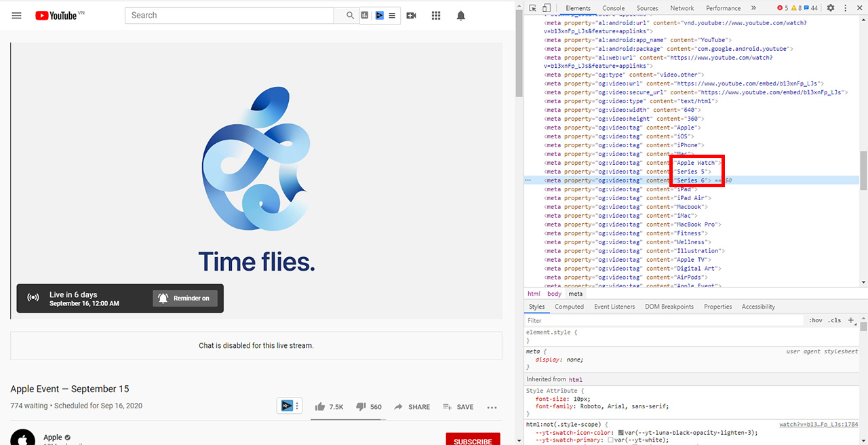This screenshot has height=445, width=868.
Task: Switch to the Styles pane tab
Action: click(536, 307)
